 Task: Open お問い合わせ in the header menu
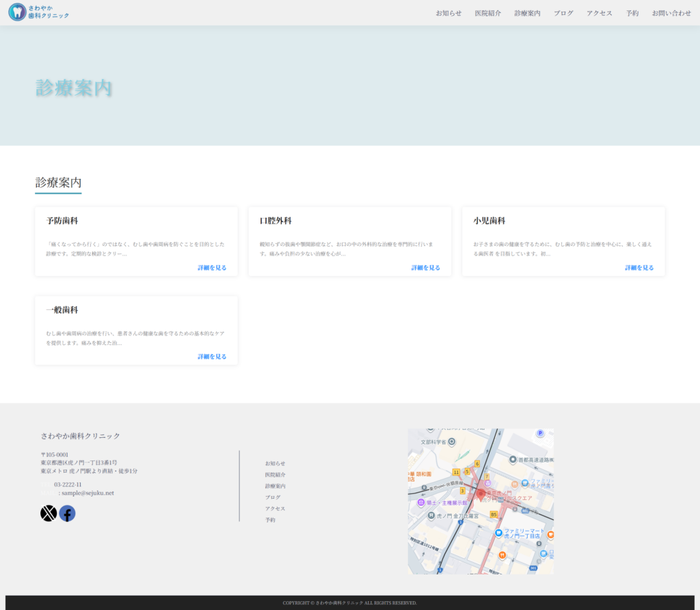pyautogui.click(x=671, y=13)
